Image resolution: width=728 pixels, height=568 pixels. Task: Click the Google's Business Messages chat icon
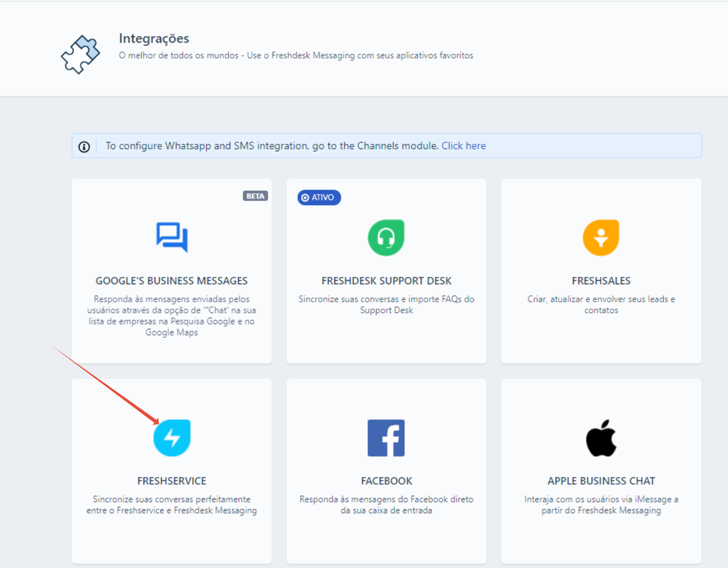pos(172,237)
